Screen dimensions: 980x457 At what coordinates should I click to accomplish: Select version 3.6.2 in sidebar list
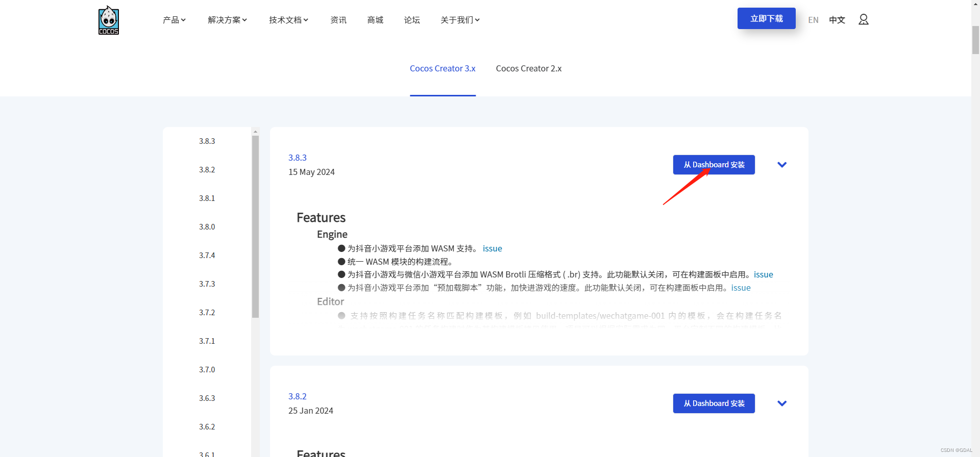207,427
